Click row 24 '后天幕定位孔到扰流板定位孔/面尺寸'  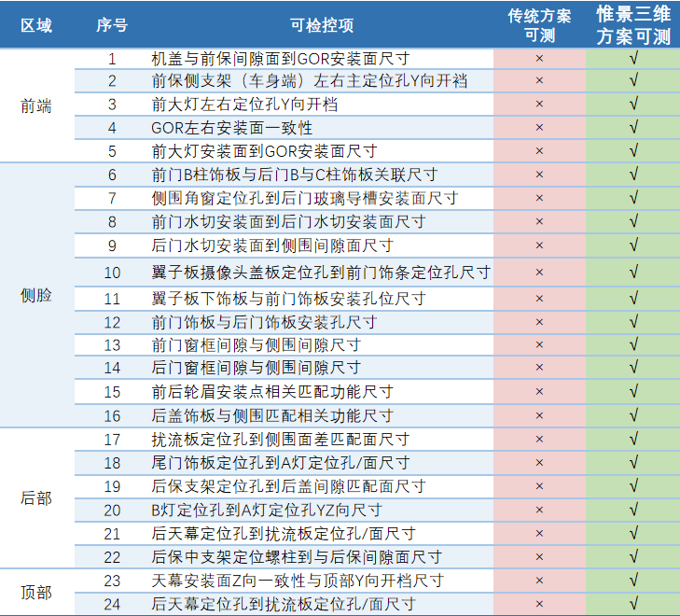click(x=284, y=604)
